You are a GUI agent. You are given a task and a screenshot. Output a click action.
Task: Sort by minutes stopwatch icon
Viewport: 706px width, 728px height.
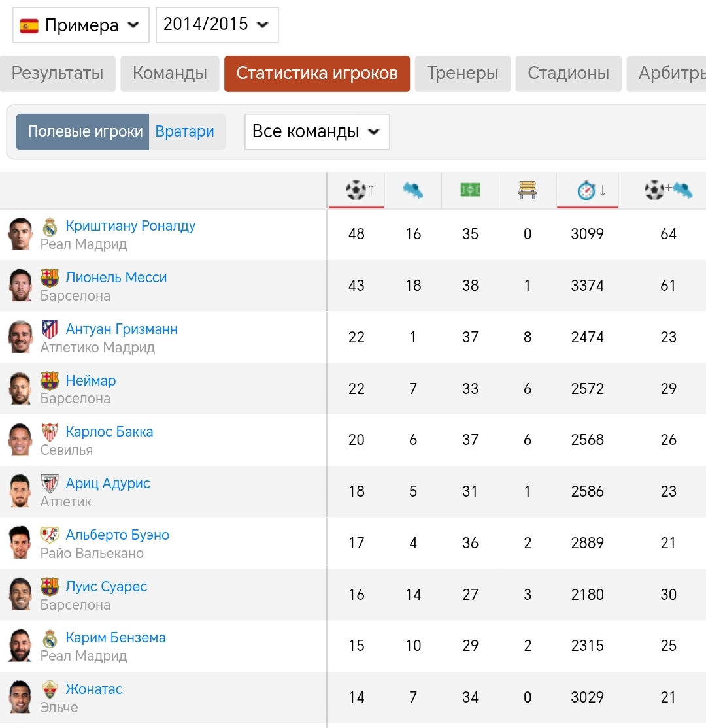(x=586, y=190)
